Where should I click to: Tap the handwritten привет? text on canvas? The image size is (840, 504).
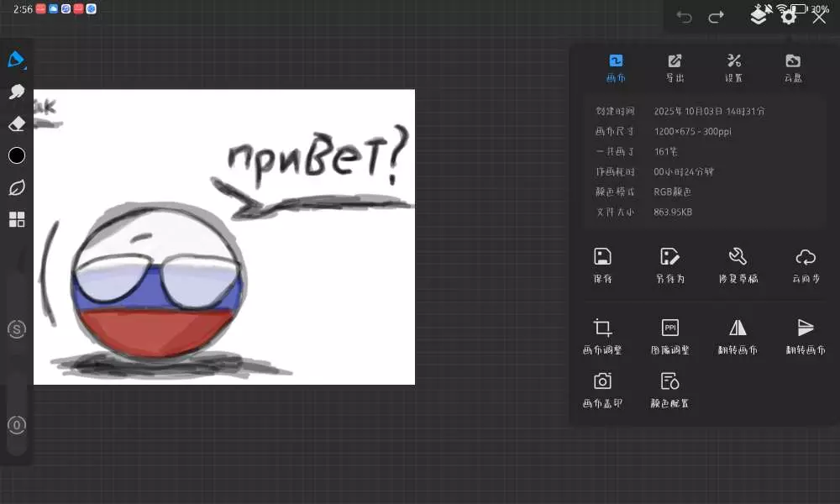(x=318, y=155)
